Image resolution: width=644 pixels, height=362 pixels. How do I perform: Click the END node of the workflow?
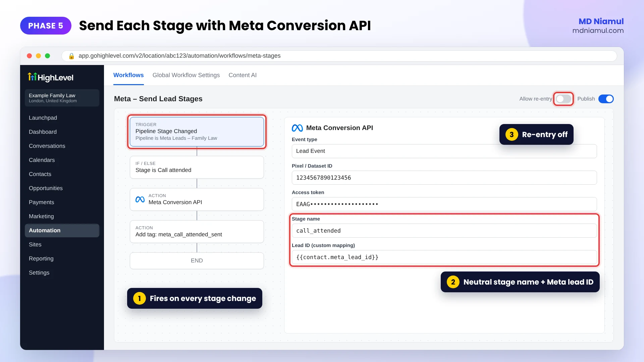pos(197,261)
